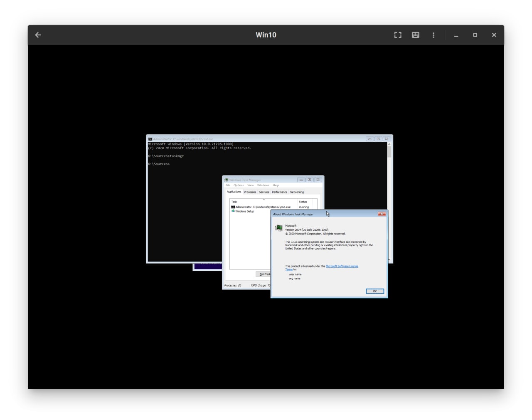532x420 pixels.
Task: Open the View menu in Task Manager
Action: pos(250,185)
